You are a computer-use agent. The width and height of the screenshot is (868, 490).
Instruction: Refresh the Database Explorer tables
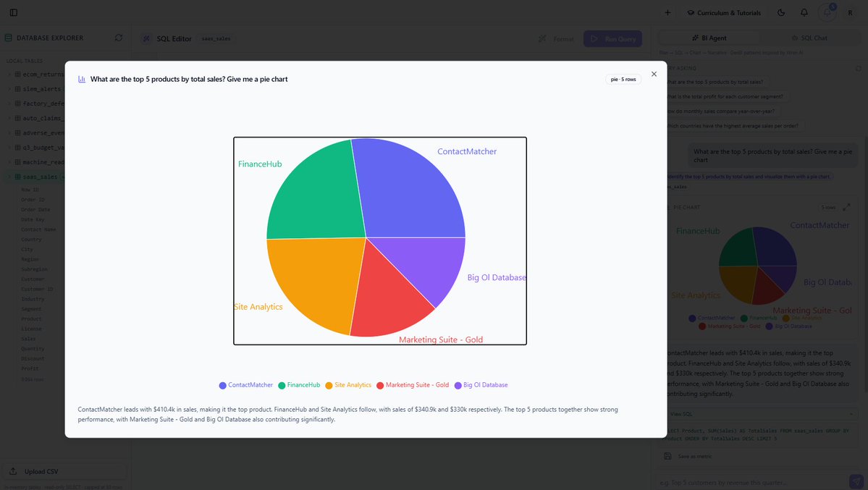click(x=119, y=38)
